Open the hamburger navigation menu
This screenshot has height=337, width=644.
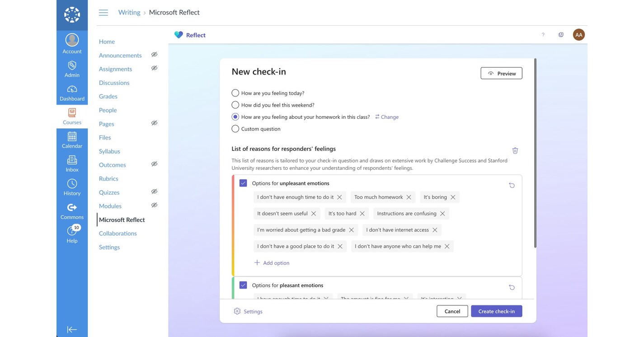(103, 12)
